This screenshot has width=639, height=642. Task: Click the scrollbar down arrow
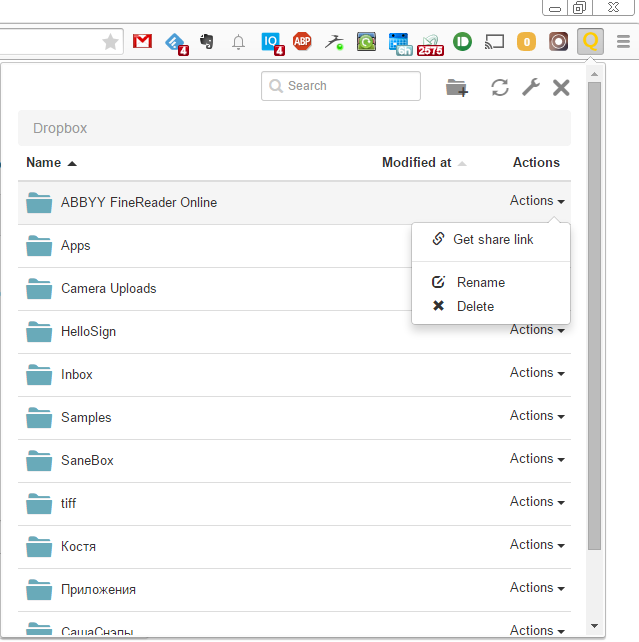click(x=594, y=626)
